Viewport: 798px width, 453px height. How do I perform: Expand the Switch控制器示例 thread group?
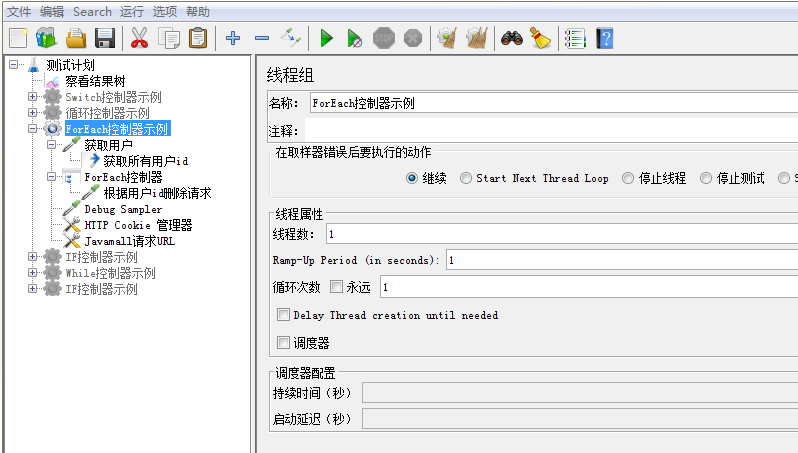pos(33,97)
